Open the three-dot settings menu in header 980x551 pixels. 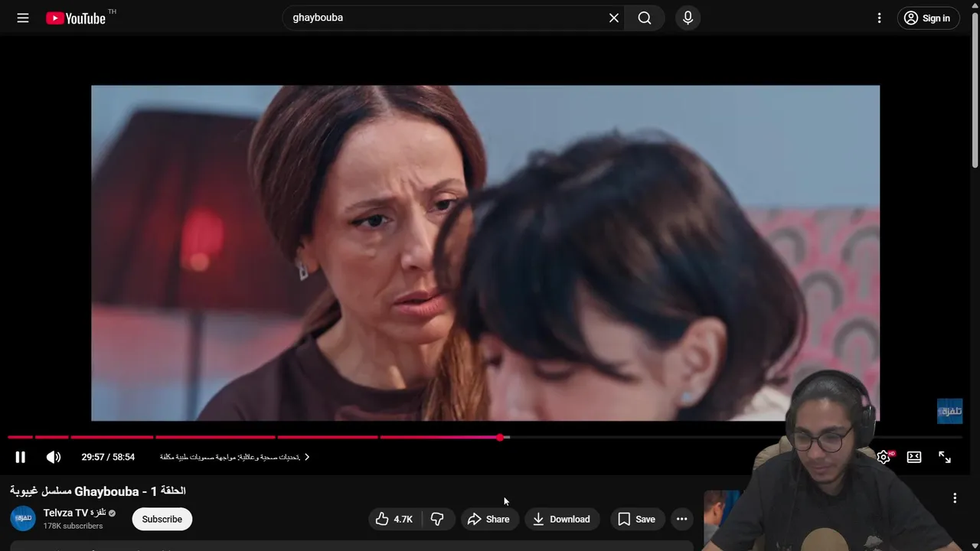pyautogui.click(x=880, y=18)
